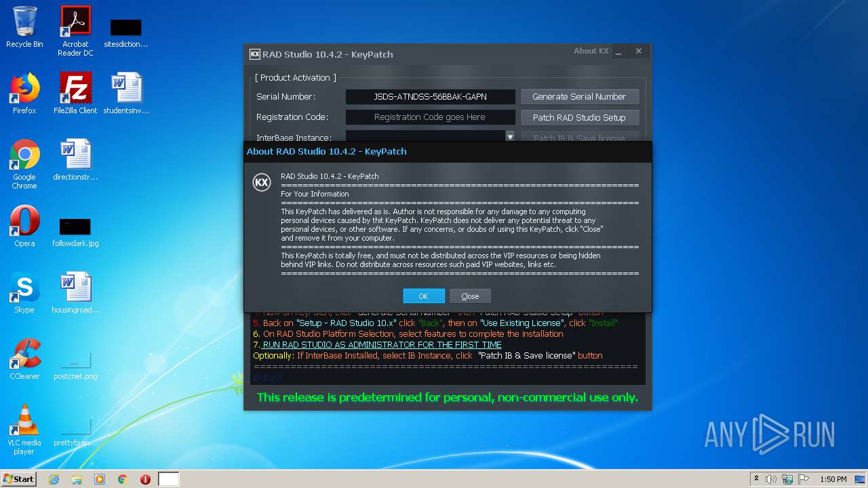Select the sitesdiction file icon
868x488 pixels.
click(x=126, y=33)
